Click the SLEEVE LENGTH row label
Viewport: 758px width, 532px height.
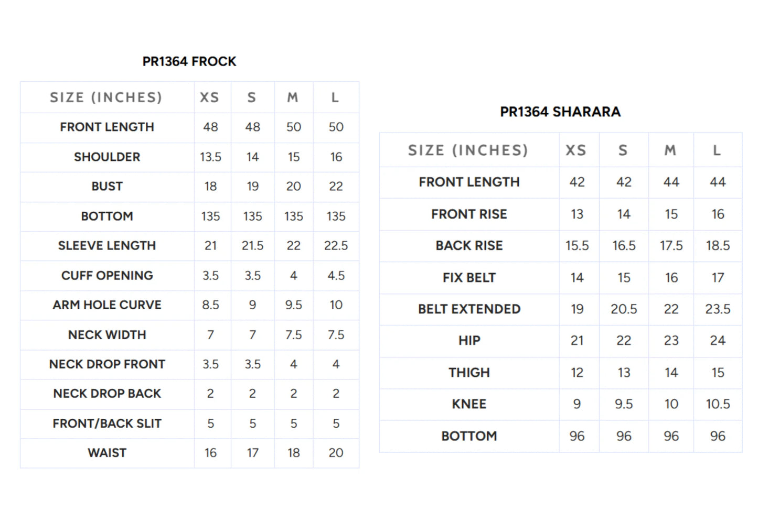(x=107, y=245)
